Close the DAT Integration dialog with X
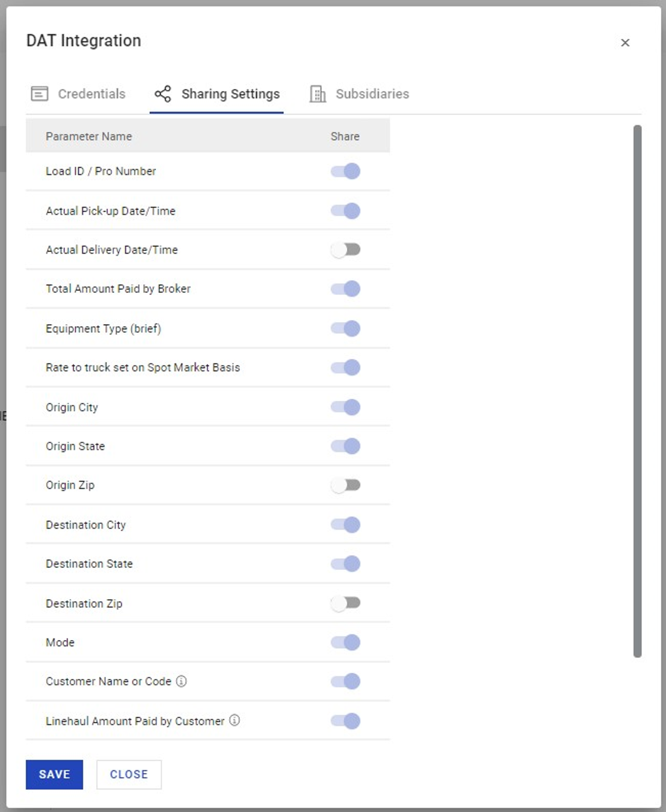The height and width of the screenshot is (812, 666). 625,42
